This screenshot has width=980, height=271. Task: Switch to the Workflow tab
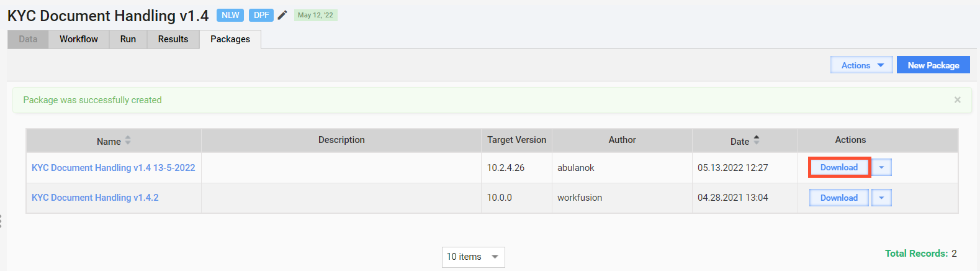(79, 39)
